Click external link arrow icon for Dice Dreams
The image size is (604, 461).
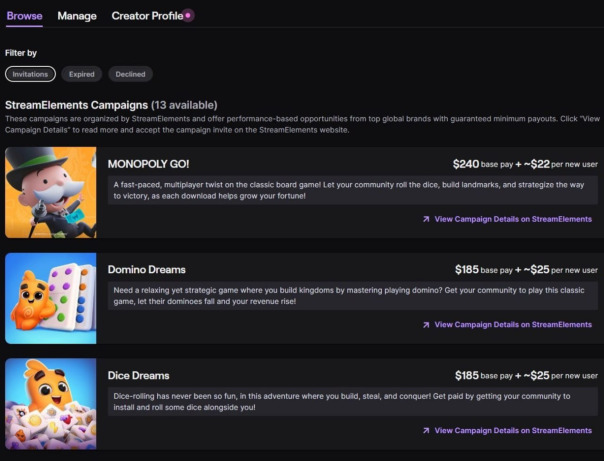click(426, 431)
